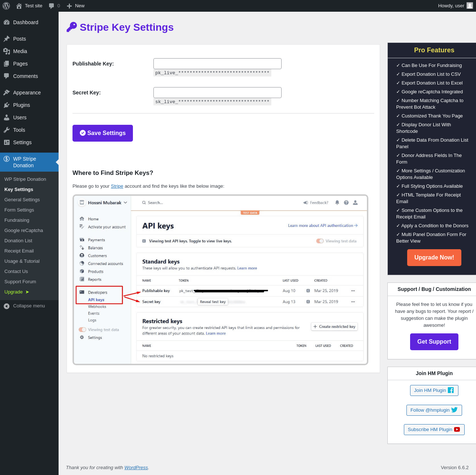Open Users via the person icon
Viewport: 476px width, 475px height.
(7, 117)
